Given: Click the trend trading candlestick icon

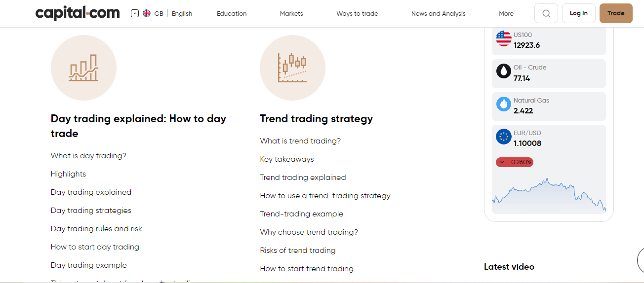Looking at the screenshot, I should [292, 68].
